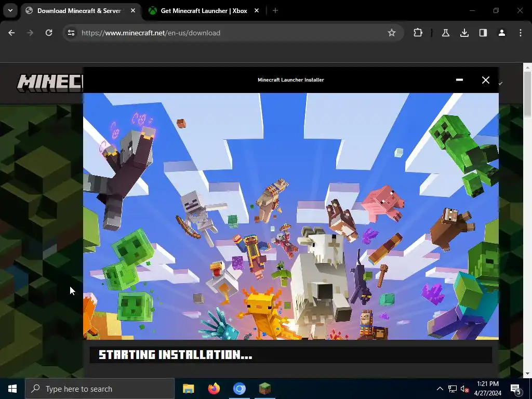Open the taskbar clock and date
532x399 pixels.
[487, 389]
